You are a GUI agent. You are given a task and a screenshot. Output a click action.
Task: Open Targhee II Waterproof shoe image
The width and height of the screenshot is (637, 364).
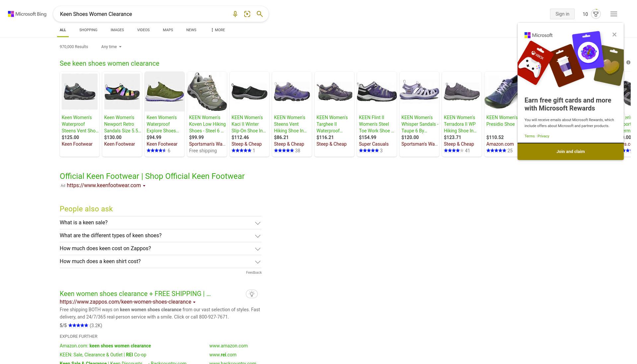(334, 92)
